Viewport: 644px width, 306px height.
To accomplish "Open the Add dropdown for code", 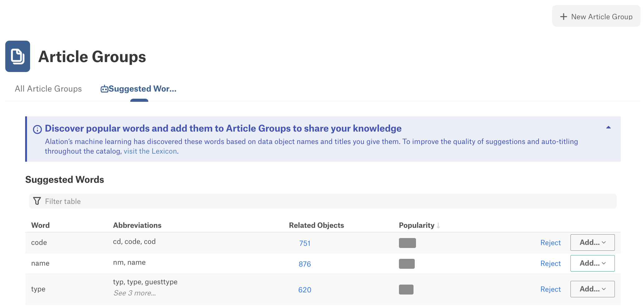I will 593,242.
